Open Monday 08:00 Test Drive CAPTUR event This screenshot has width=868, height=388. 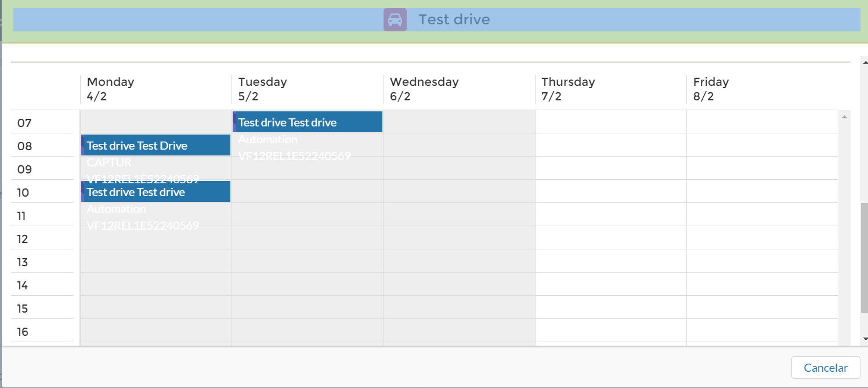[156, 145]
